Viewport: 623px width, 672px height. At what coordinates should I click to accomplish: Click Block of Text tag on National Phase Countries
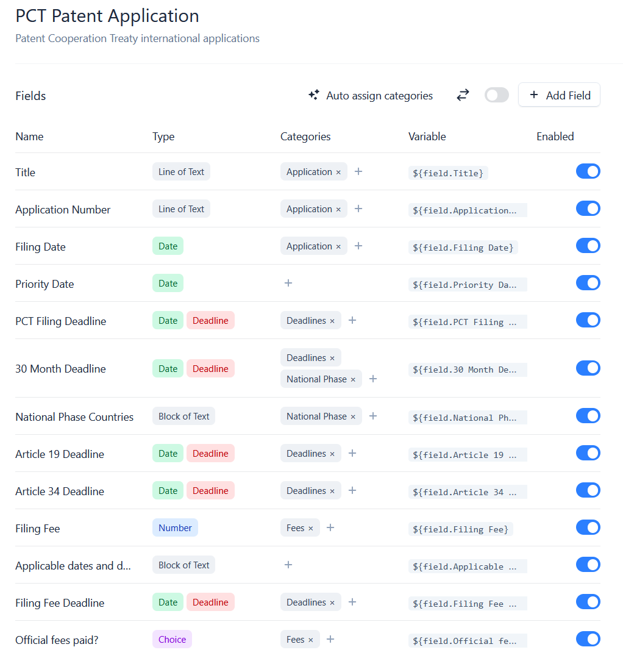point(184,416)
